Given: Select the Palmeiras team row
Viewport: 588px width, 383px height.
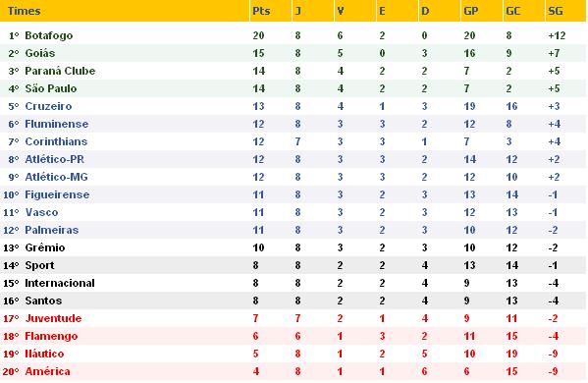Looking at the screenshot, I should [294, 230].
